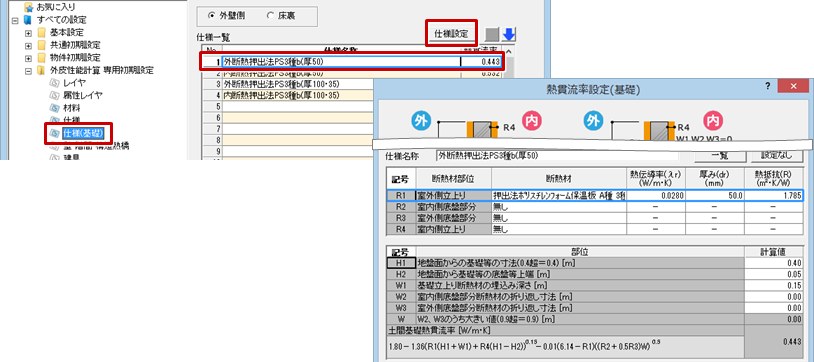Expand the 基本設定 tree node

tap(29, 33)
